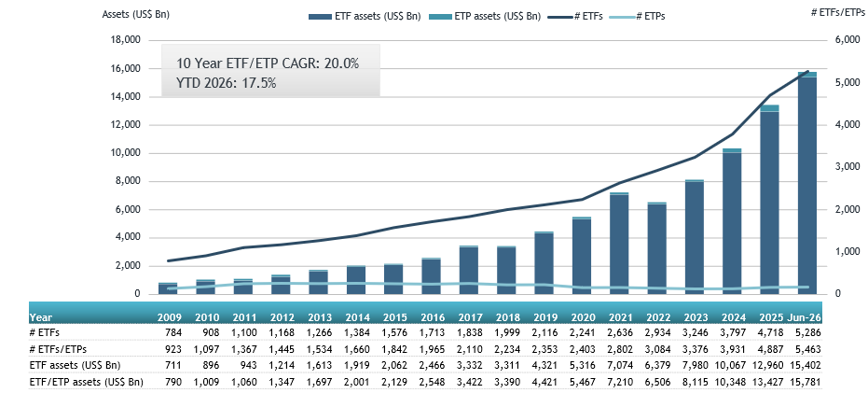Click the value 15,781 in the table
Image resolution: width=868 pixels, height=393 pixels.
click(807, 382)
